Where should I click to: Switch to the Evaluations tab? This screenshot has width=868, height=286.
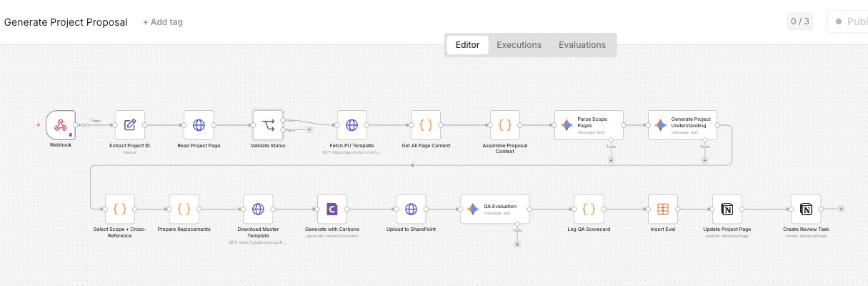pos(582,44)
